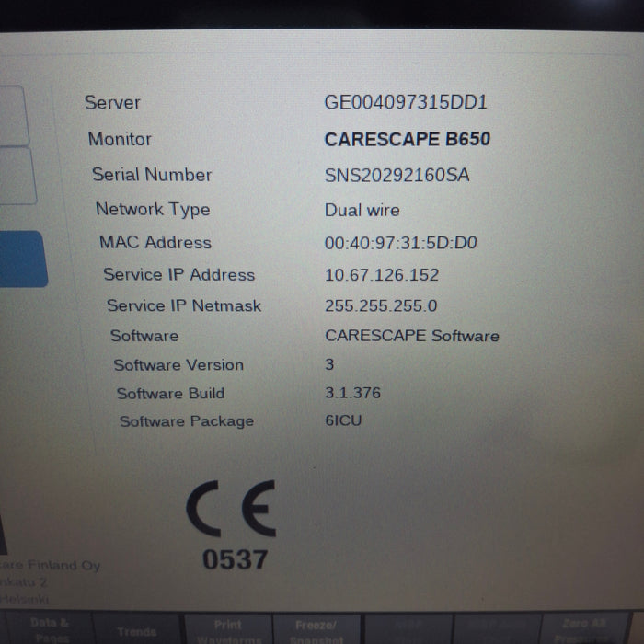This screenshot has height=644, width=644.
Task: Click the Software Package label
Action: (x=187, y=421)
